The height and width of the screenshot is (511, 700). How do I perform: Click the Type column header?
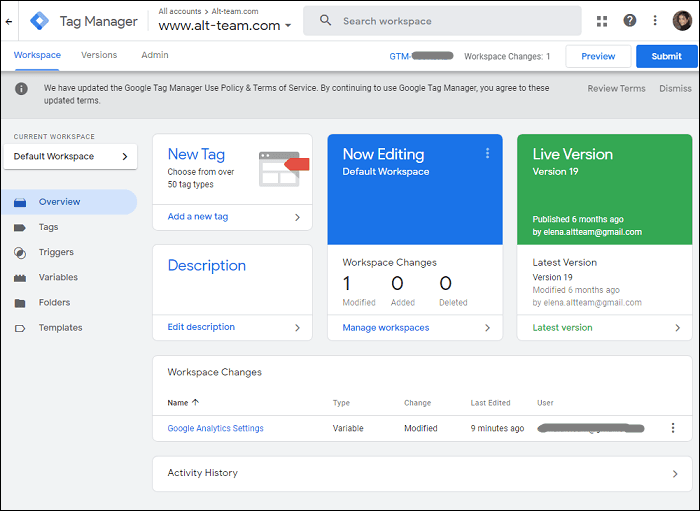[x=341, y=403]
